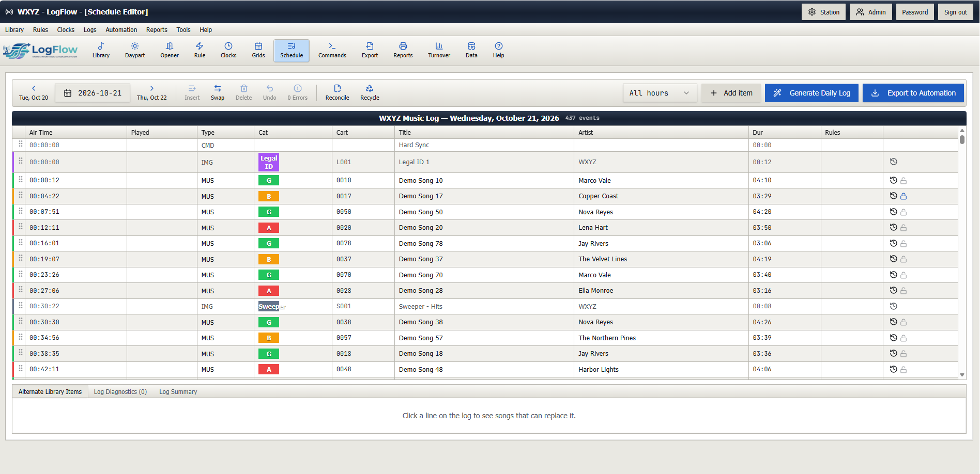Click the Sign out button
Viewport: 980px width, 474px height.
coord(955,12)
